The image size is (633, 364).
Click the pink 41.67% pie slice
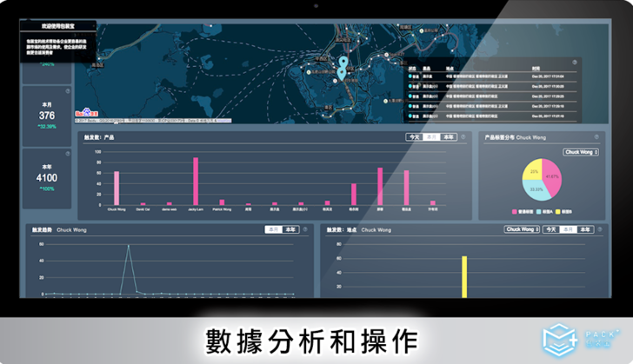point(552,176)
